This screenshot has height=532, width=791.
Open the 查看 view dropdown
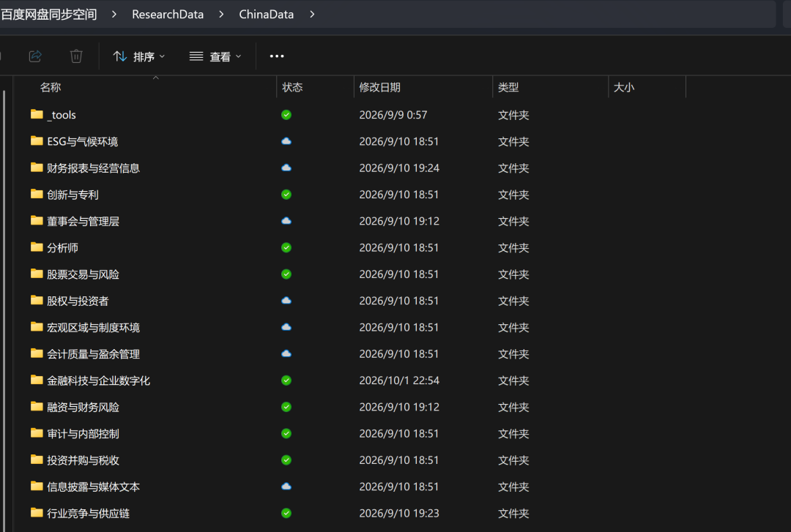(215, 56)
